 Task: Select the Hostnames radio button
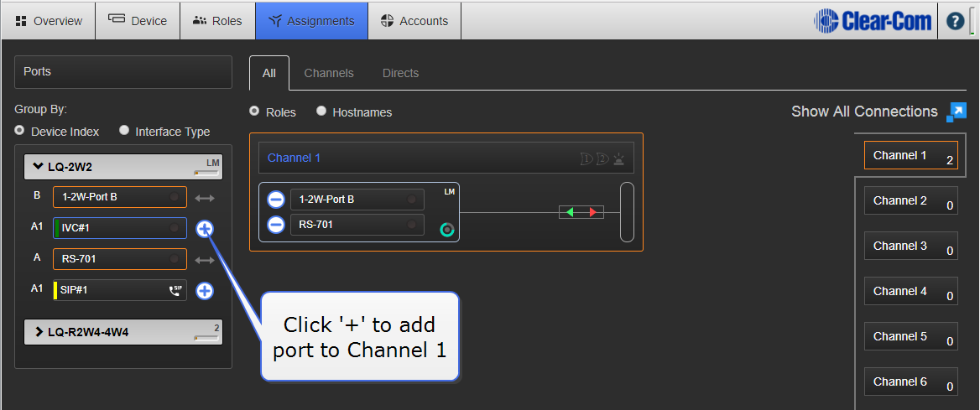click(321, 112)
